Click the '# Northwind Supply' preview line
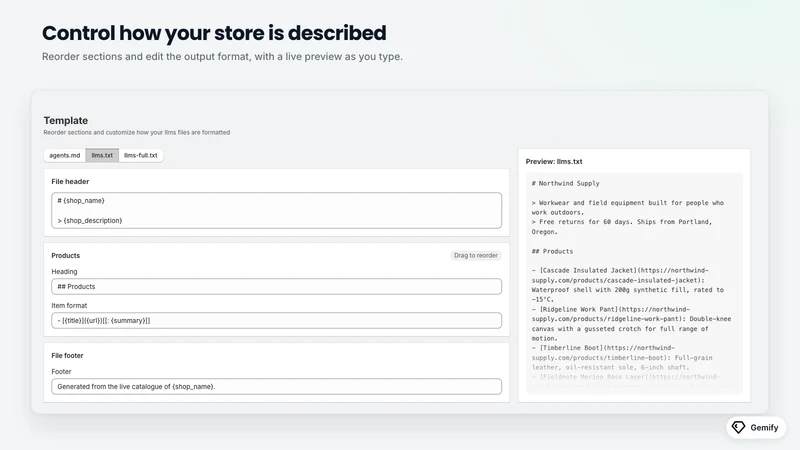This screenshot has width=800, height=450. [565, 183]
